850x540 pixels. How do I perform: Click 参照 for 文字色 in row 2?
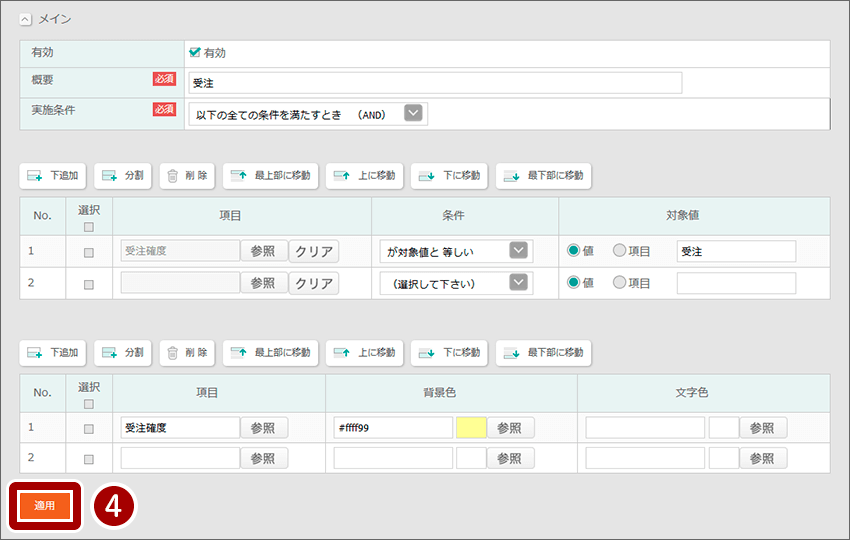click(x=763, y=458)
